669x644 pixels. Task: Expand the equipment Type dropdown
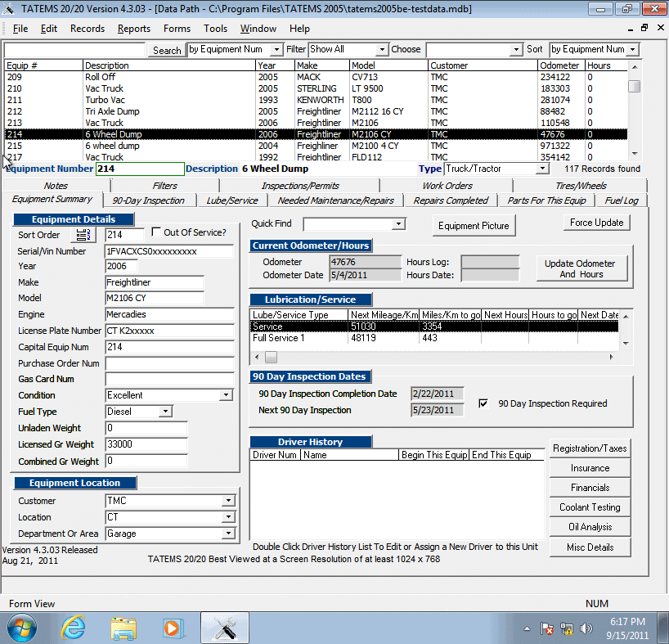(x=541, y=169)
